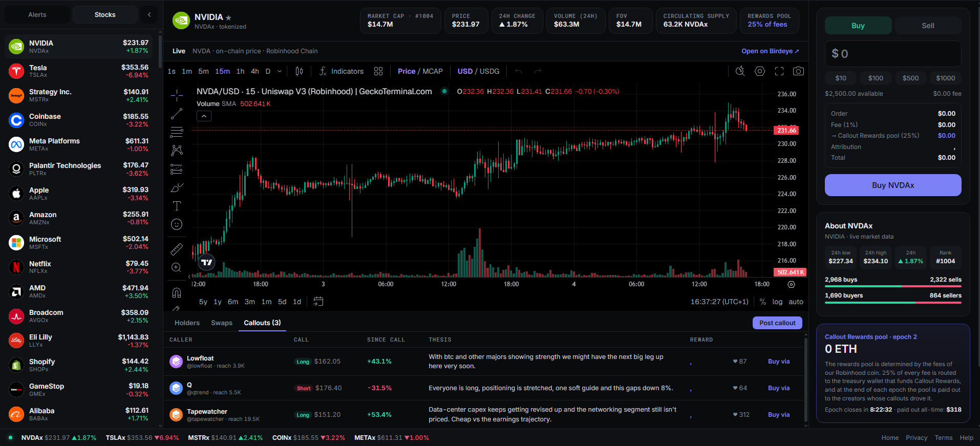Select the zoom in tool
This screenshot has width=980, height=446.
[177, 267]
